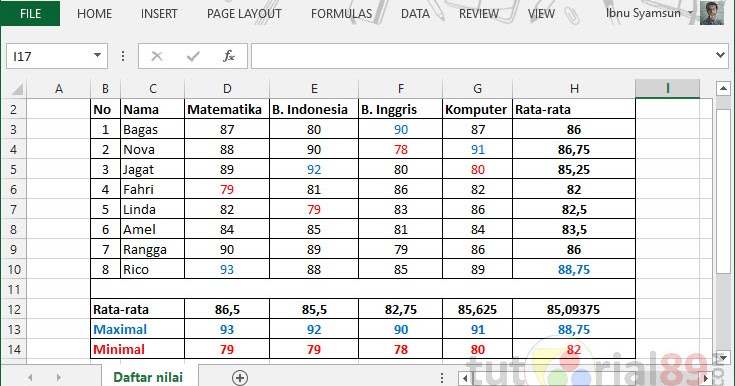Open the REVIEW ribbon tab
This screenshot has width=735, height=386.
tap(479, 14)
